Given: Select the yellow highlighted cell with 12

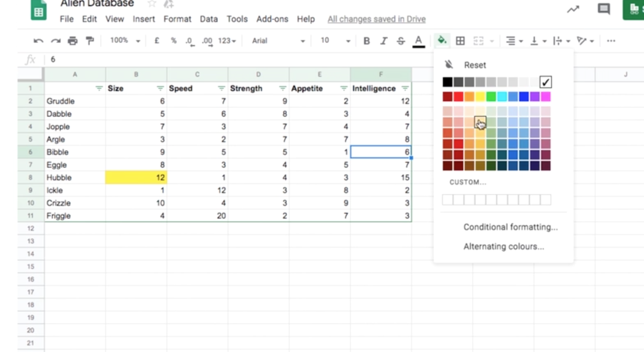Looking at the screenshot, I should point(136,177).
